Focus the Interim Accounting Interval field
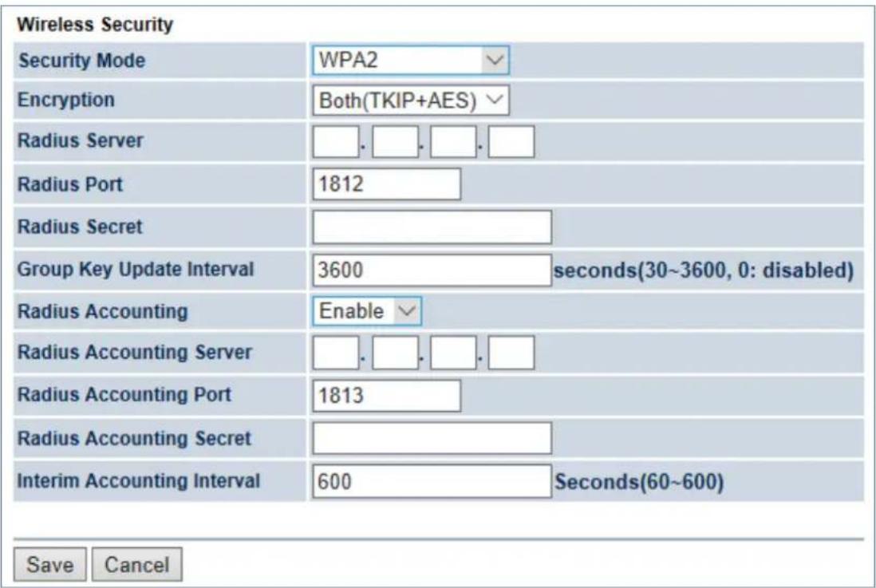Screen dimensions: 876x588 (432, 481)
